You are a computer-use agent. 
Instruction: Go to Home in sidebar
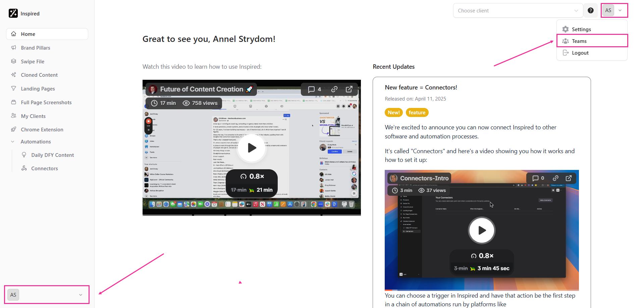[x=47, y=34]
